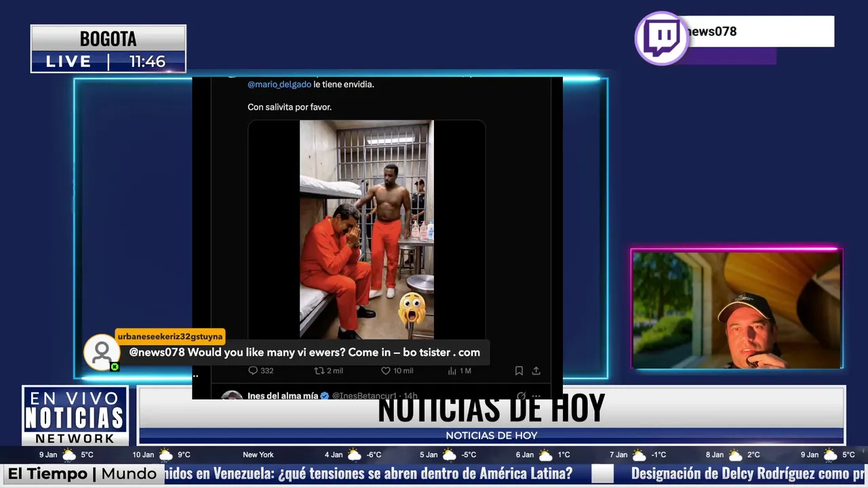Like the tweet with 10 mil hearts
The image size is (868, 488).
(x=385, y=371)
